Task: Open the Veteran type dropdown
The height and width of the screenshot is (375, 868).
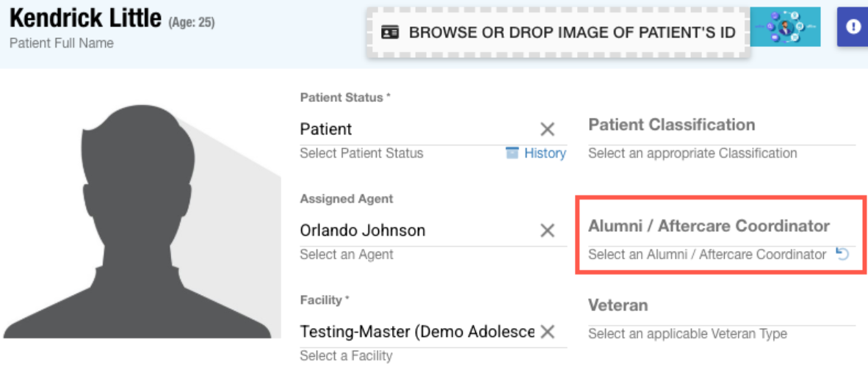Action: [x=721, y=306]
